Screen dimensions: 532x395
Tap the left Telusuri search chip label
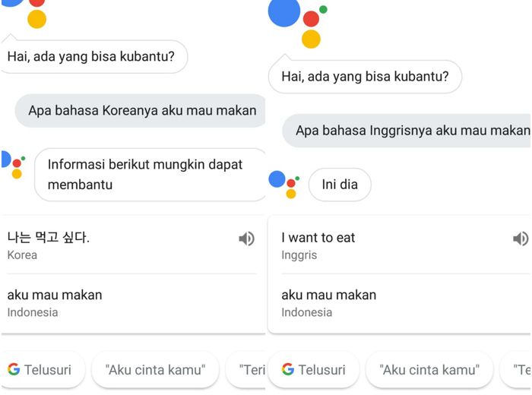(47, 370)
